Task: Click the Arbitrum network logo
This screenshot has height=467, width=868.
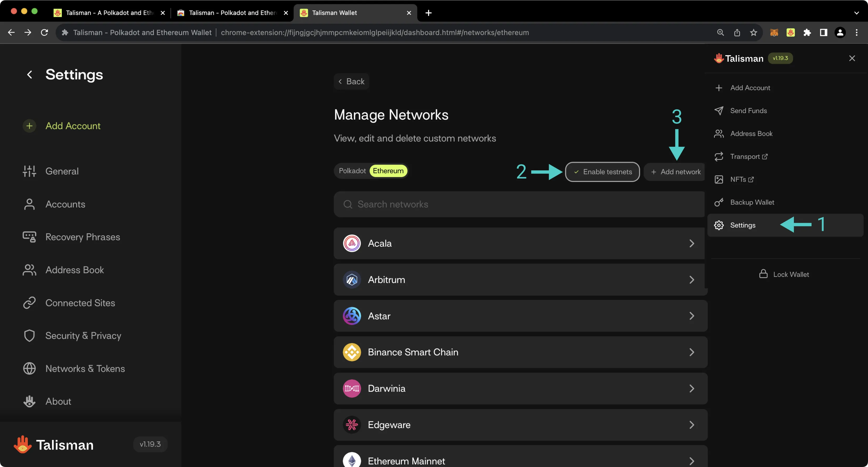Action: click(352, 280)
